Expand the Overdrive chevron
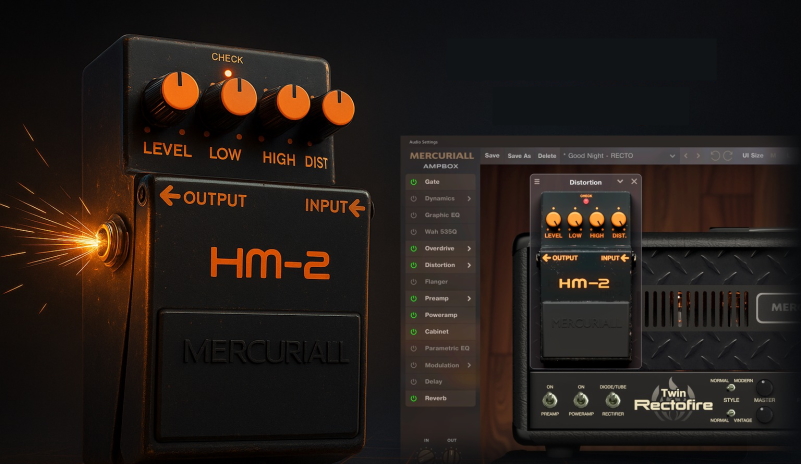 469,248
